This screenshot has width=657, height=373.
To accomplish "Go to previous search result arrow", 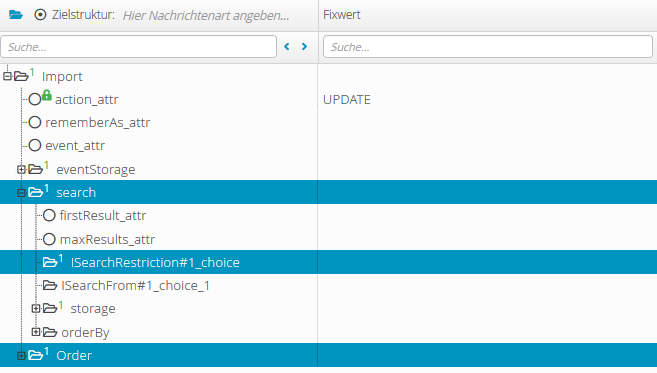I will pos(287,47).
